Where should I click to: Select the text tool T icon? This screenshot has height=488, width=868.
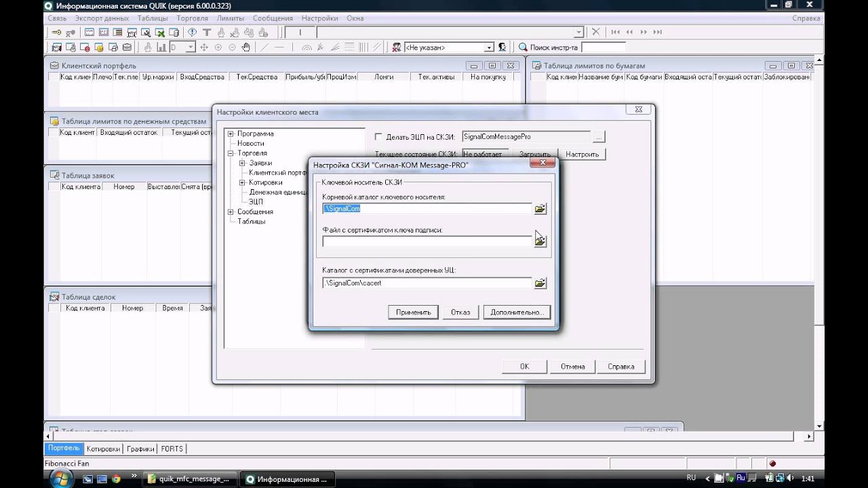pyautogui.click(x=207, y=32)
